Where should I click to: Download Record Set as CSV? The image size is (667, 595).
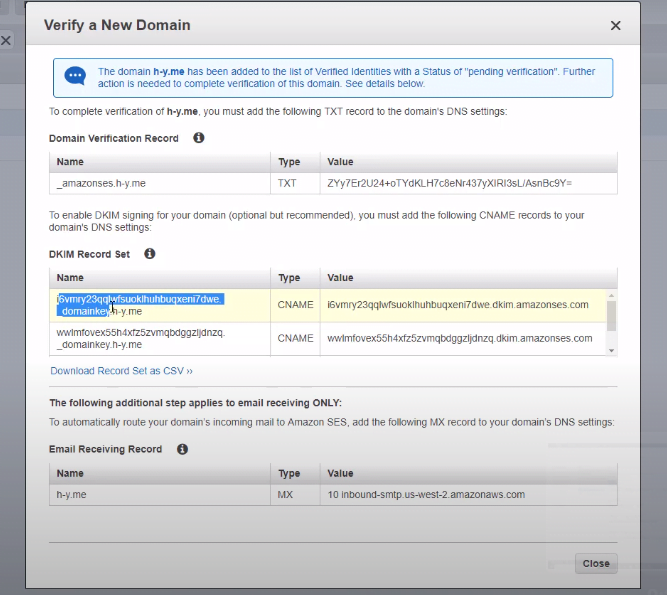pos(121,370)
